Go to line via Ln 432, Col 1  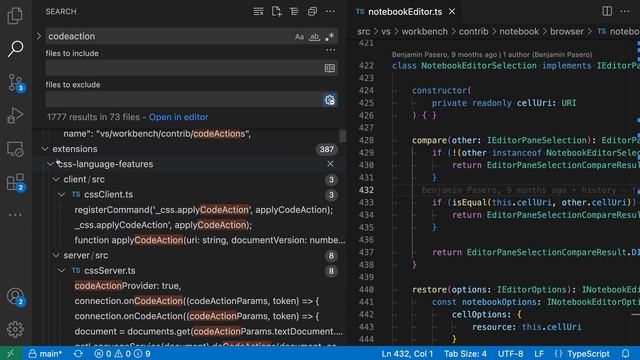point(407,353)
